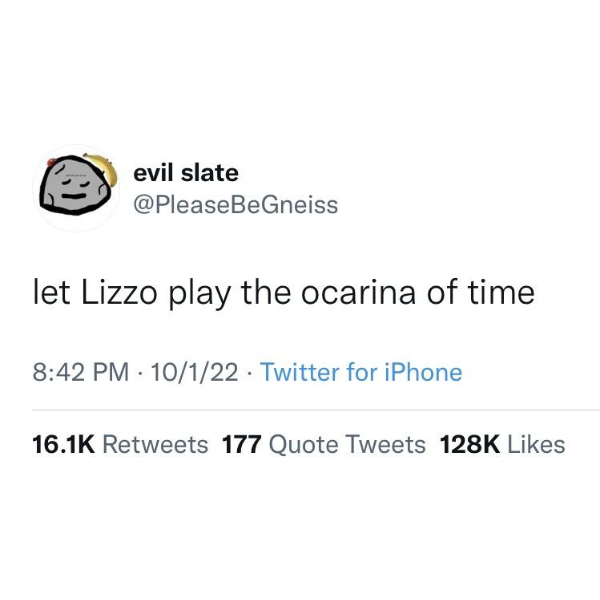Open the 8:42 PM timestamp

click(81, 372)
